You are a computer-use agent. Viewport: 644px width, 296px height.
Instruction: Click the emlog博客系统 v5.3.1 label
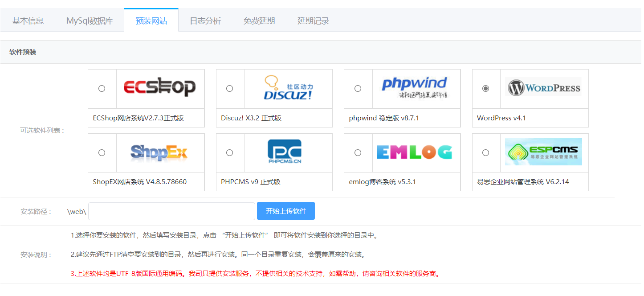[383, 182]
